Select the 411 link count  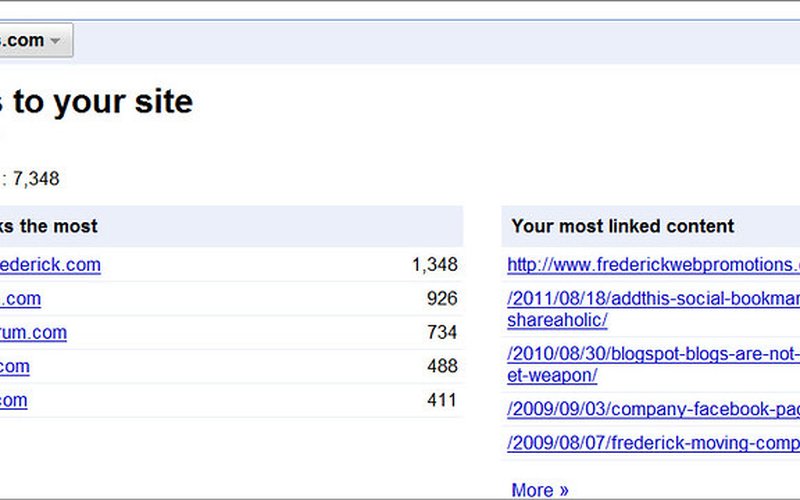pos(442,400)
